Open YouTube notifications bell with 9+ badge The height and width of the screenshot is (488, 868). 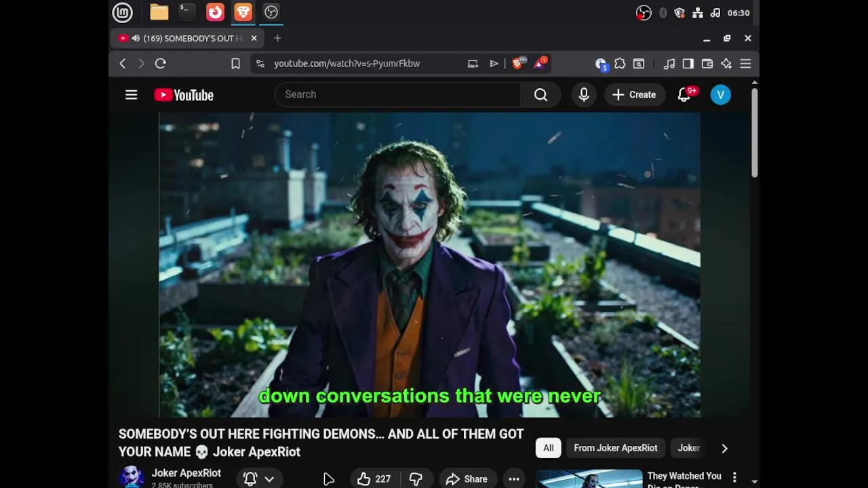(x=685, y=94)
